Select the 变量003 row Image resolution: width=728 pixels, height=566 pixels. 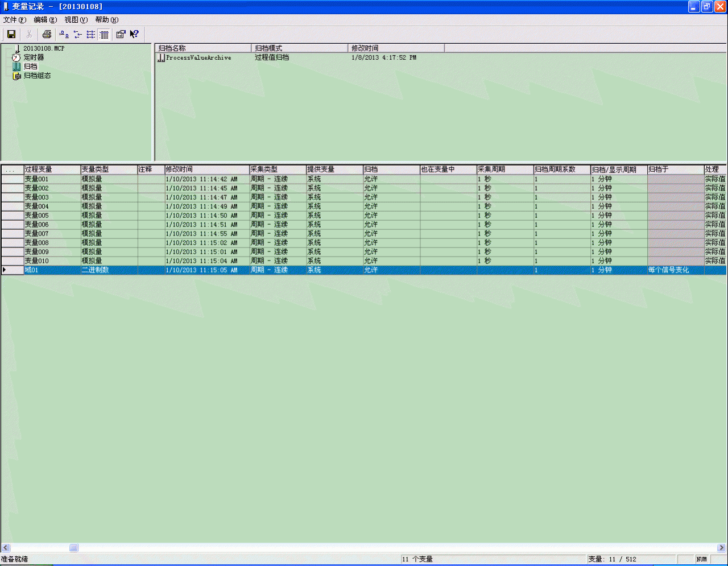click(x=363, y=197)
